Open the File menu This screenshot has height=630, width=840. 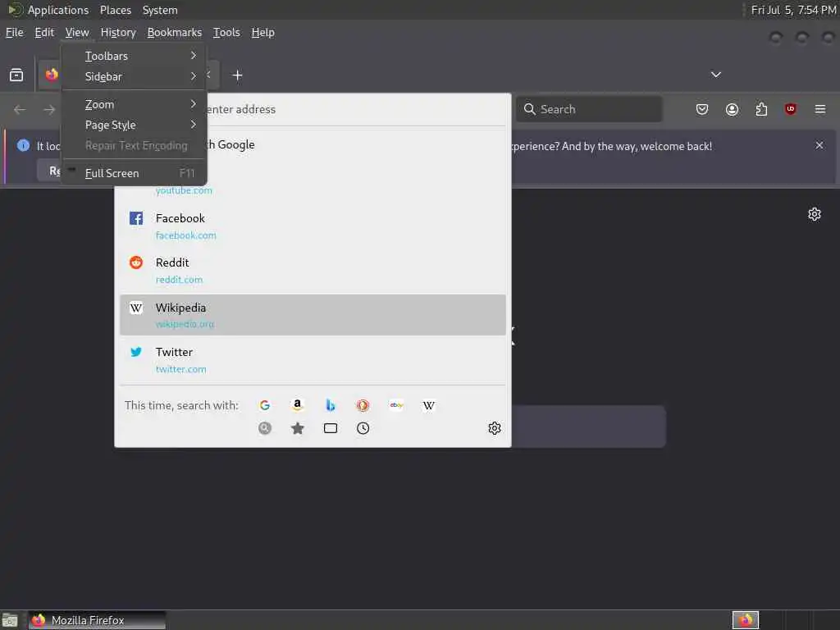point(15,32)
